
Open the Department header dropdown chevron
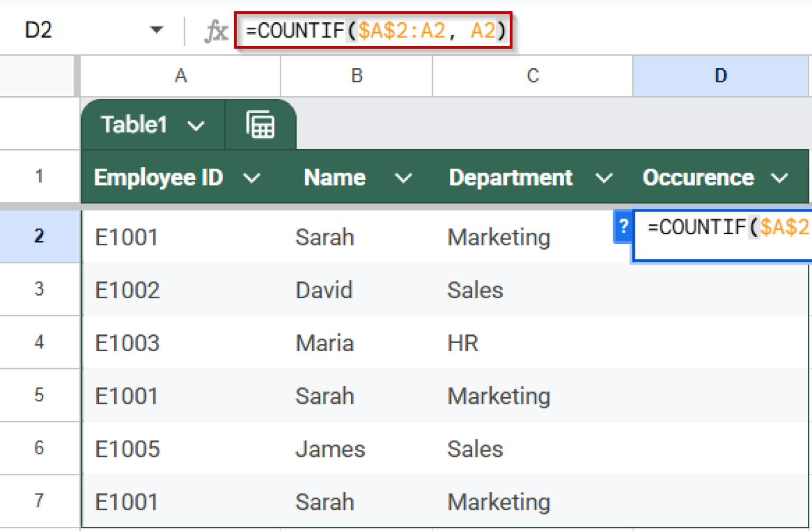coord(604,178)
